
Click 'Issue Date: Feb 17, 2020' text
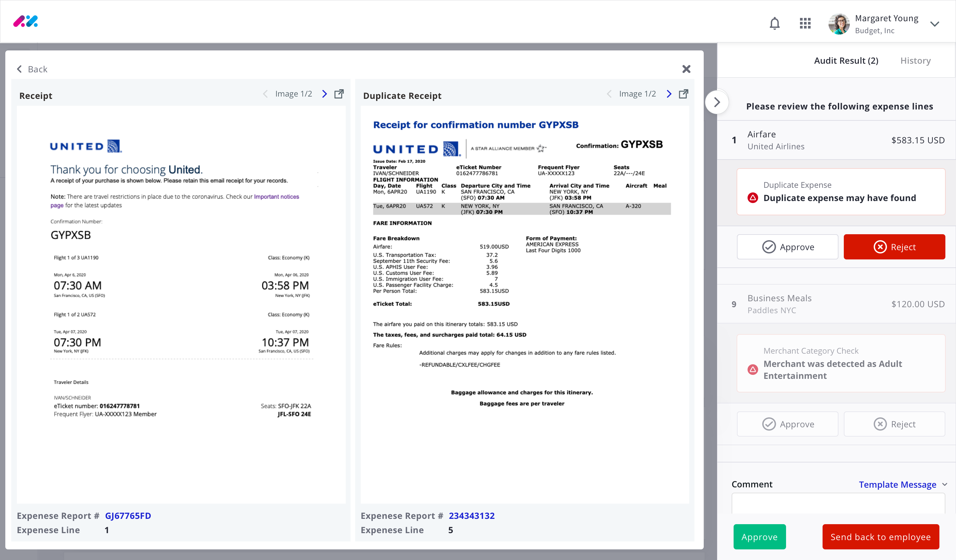pos(399,161)
